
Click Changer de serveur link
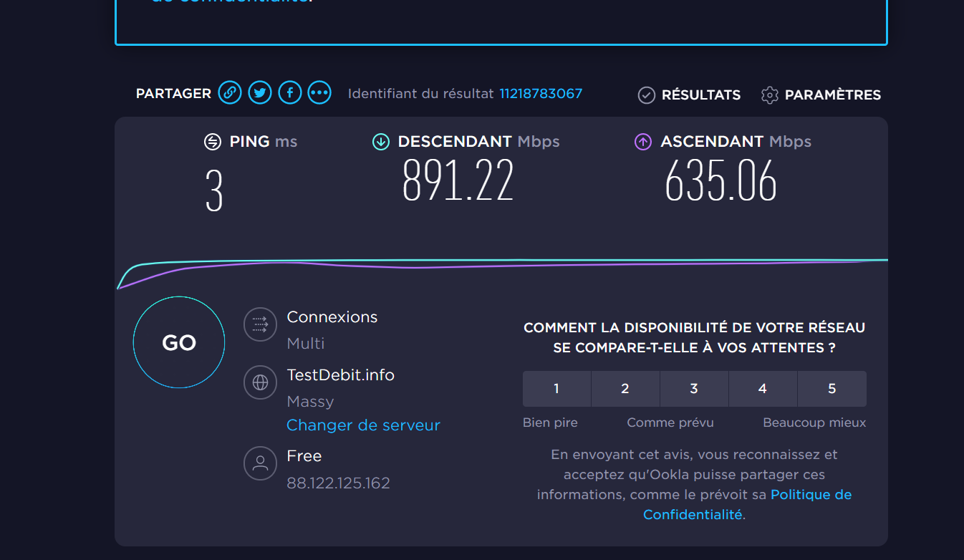(x=363, y=425)
